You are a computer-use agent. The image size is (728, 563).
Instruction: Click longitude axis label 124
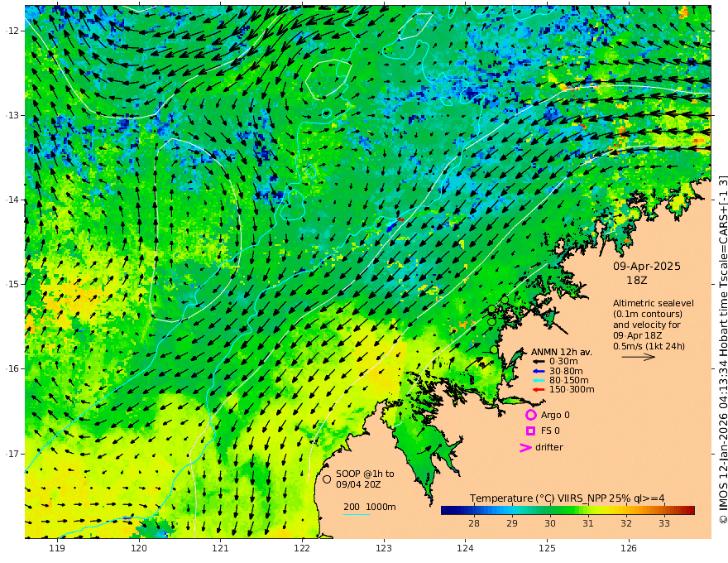click(x=465, y=548)
